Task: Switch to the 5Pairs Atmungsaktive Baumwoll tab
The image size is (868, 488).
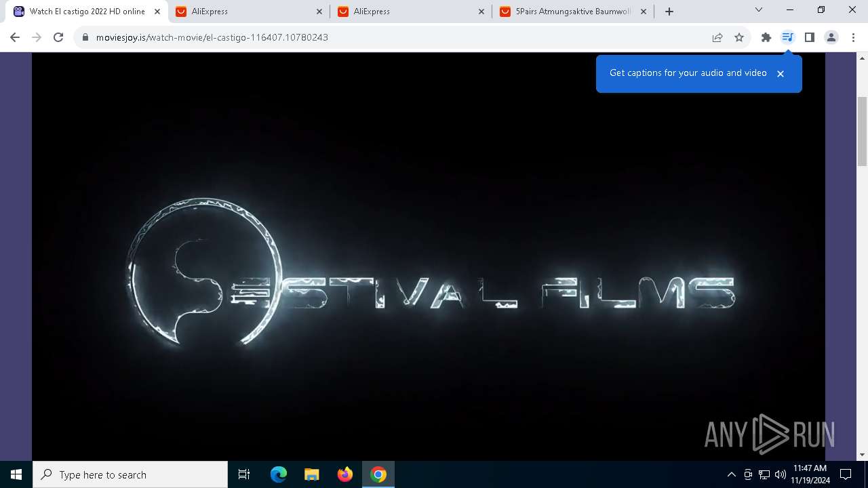Action: (574, 12)
